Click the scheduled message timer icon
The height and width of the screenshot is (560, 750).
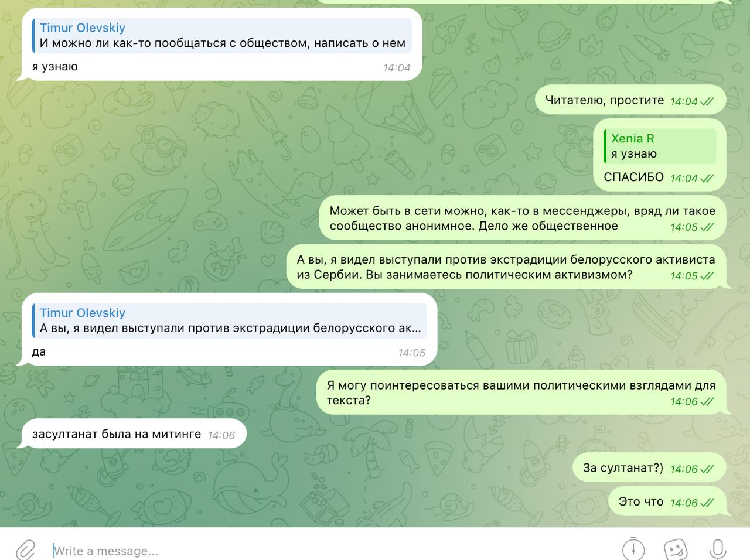click(633, 549)
